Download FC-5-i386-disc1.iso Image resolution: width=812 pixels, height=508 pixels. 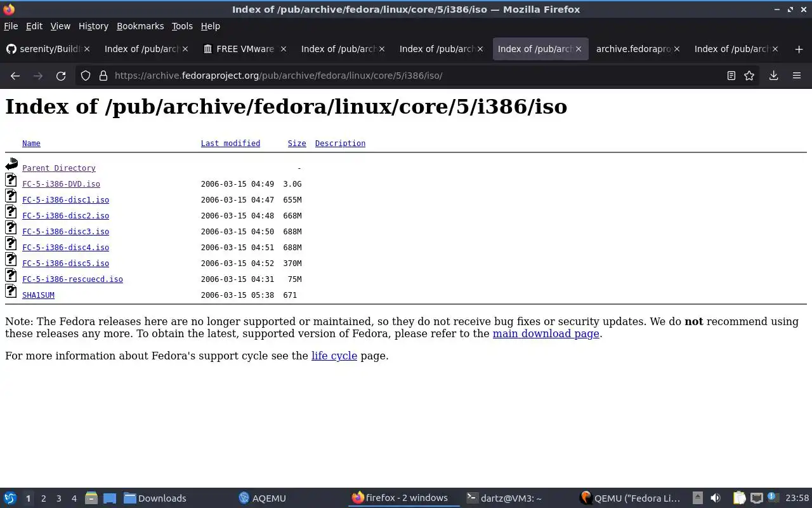point(65,200)
